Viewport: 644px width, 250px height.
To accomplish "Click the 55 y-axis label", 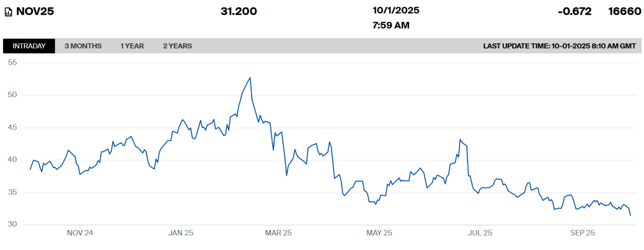I will (x=13, y=62).
